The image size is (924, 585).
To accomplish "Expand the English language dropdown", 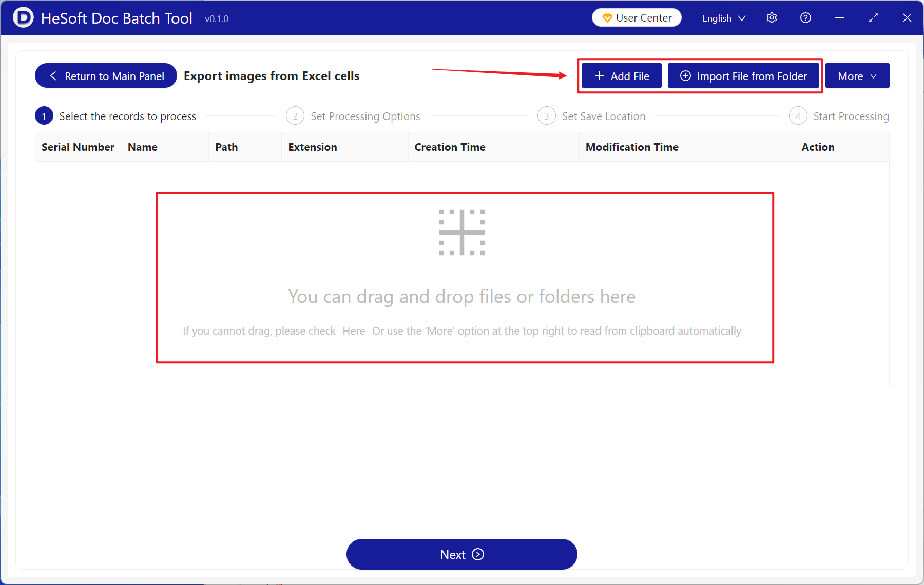I will (724, 18).
